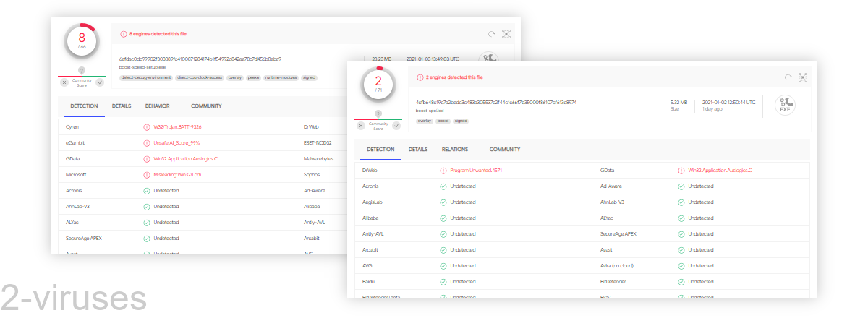Viewport: 868px width, 318px height.
Task: Click the Microsoft engine name
Action: point(76,174)
